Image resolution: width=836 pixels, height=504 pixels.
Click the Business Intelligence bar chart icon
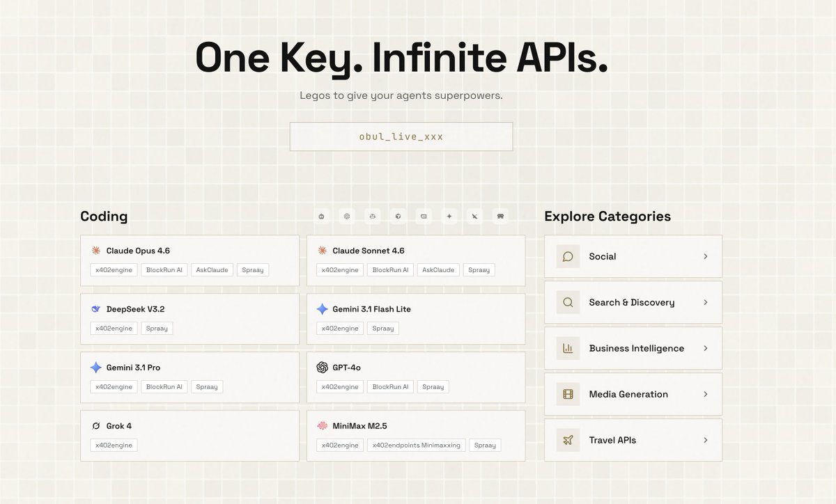[568, 348]
